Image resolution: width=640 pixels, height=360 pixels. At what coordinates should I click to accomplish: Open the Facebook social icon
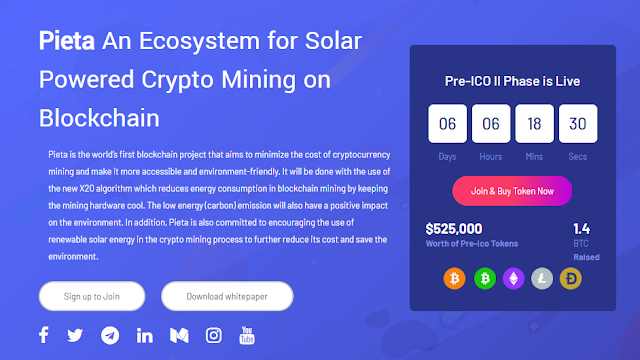pyautogui.click(x=44, y=335)
